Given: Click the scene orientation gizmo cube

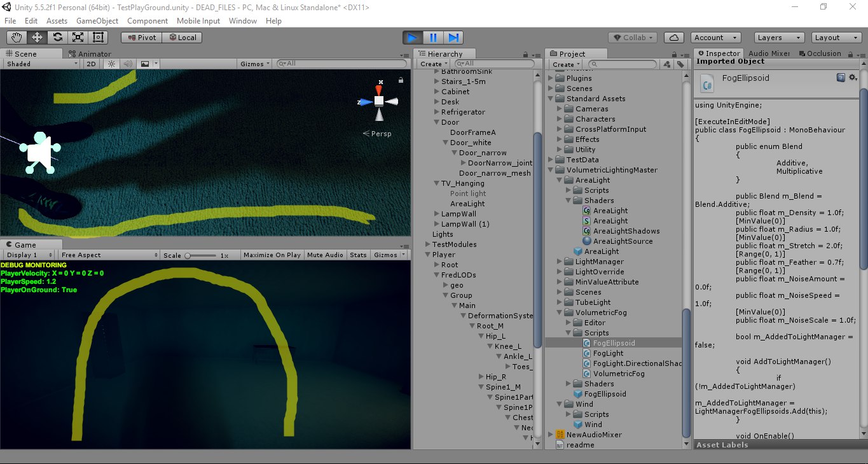Looking at the screenshot, I should 379,101.
